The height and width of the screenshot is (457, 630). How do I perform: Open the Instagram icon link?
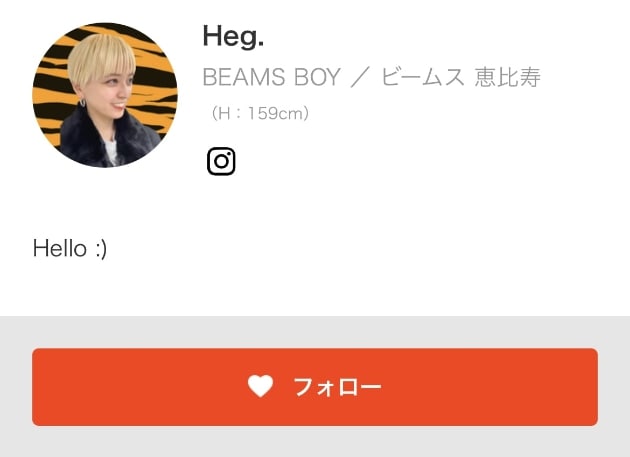point(221,161)
